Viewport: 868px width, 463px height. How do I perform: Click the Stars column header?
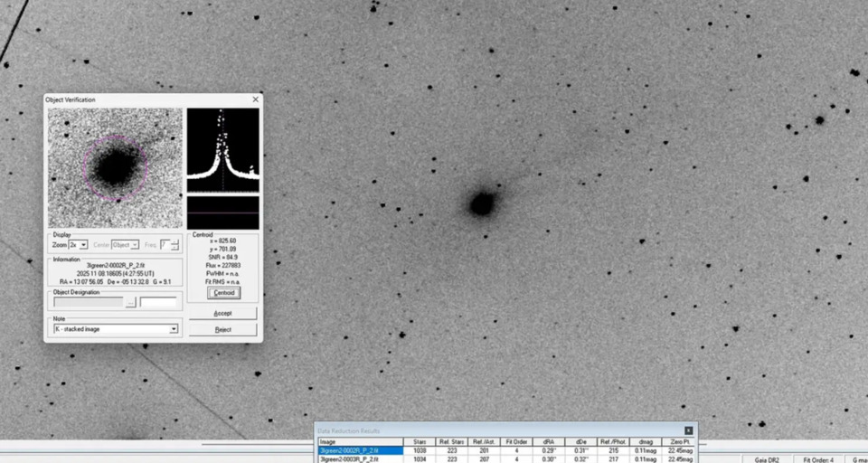(x=420, y=441)
